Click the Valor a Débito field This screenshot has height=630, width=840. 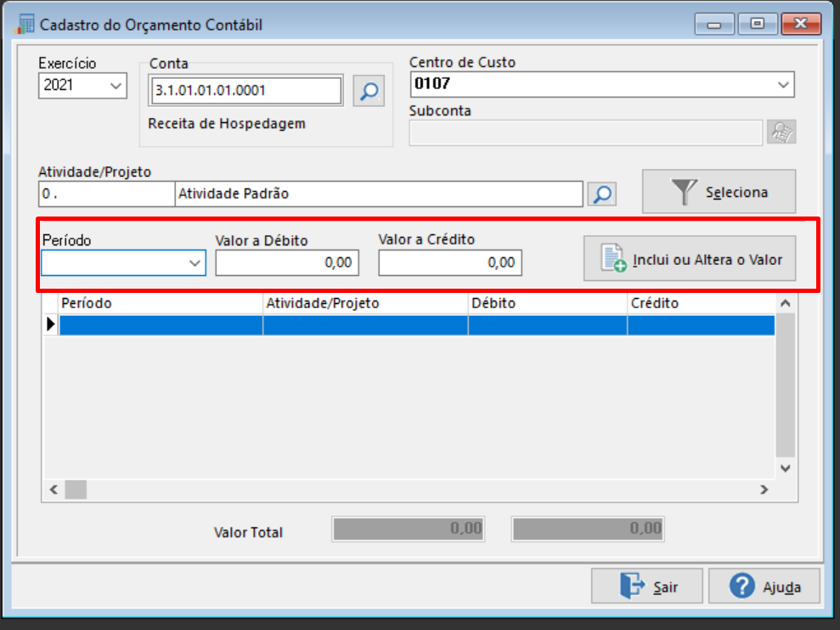tap(287, 262)
